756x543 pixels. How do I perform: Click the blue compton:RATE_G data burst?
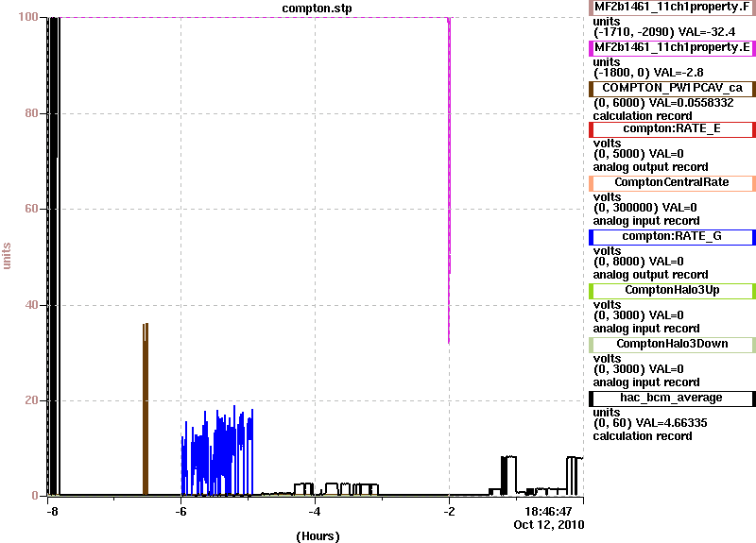(217, 450)
